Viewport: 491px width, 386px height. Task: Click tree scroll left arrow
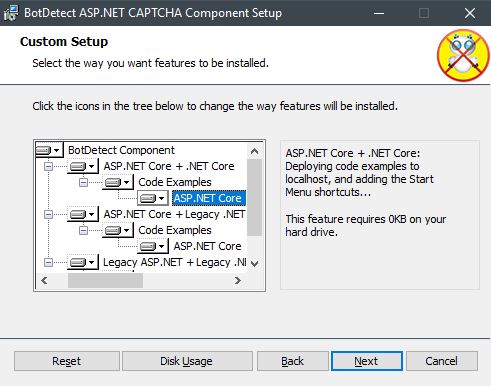click(44, 281)
